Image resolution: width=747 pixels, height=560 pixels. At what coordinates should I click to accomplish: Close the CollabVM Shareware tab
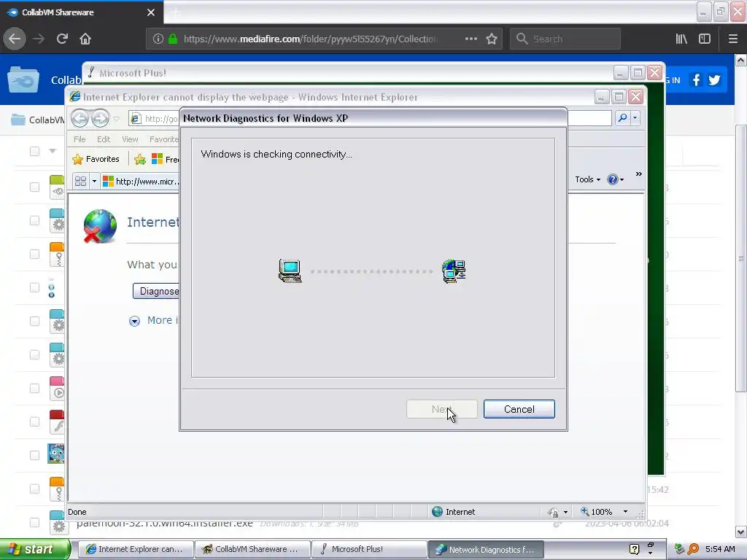coord(151,12)
